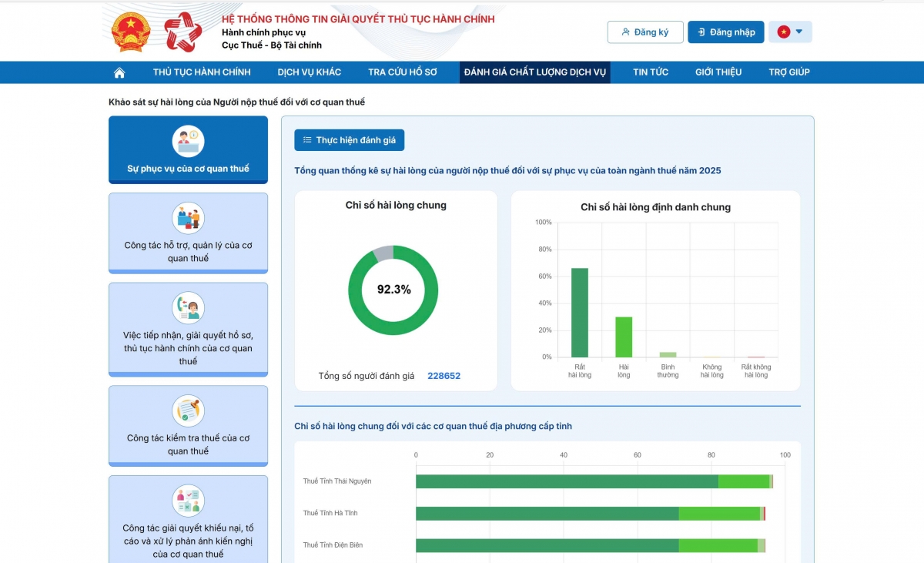Open the DỊCH VỤ KHÁC menu
This screenshot has width=924, height=563.
click(x=310, y=72)
